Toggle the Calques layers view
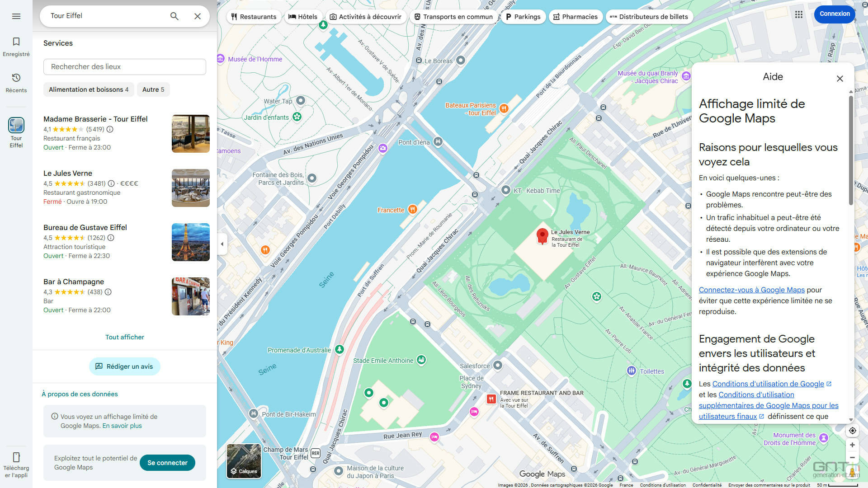The image size is (868, 488). (x=244, y=461)
